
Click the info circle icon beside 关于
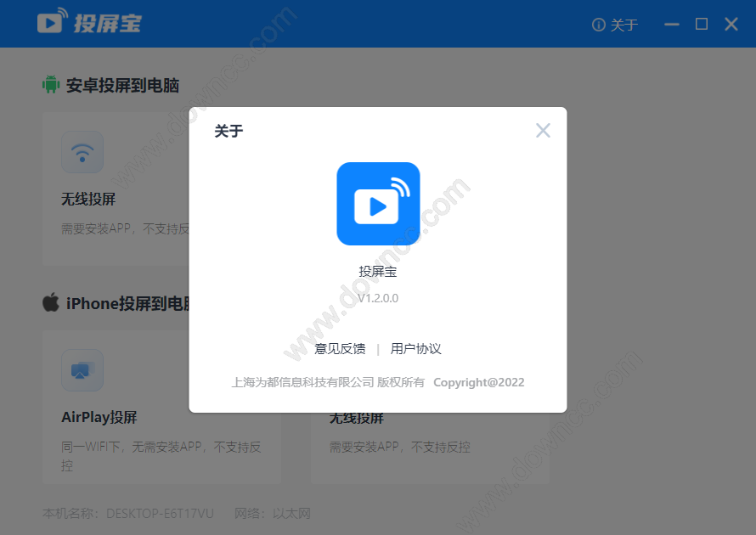(x=601, y=25)
